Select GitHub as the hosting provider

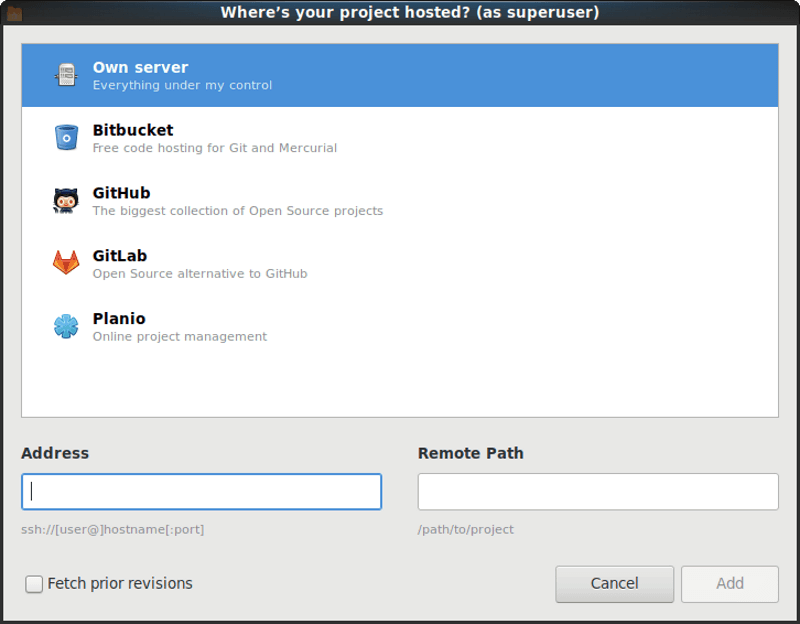coord(300,200)
